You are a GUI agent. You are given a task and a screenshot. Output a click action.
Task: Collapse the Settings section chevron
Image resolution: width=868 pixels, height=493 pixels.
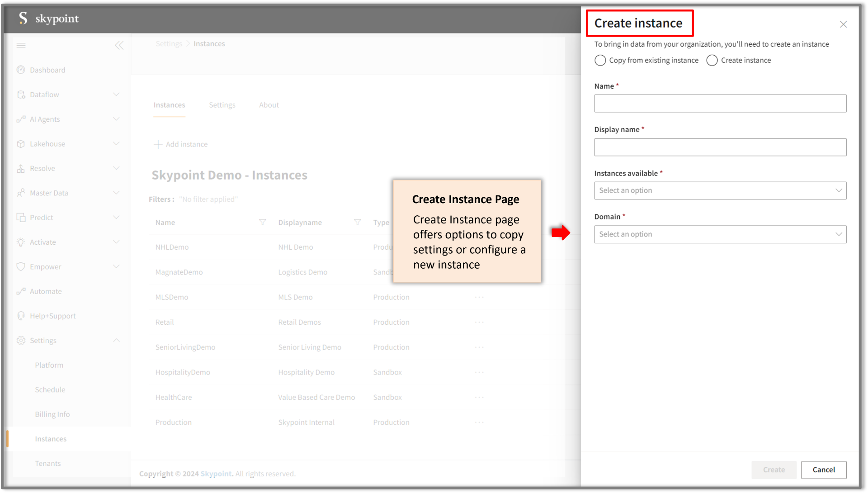click(x=116, y=340)
